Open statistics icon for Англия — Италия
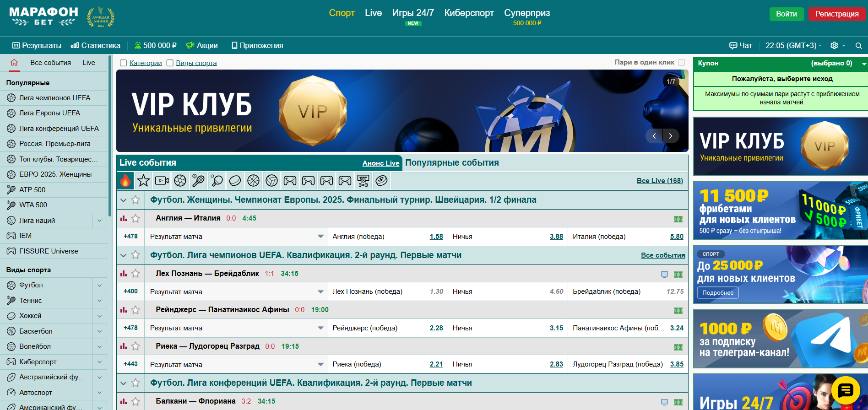868x410 pixels. (124, 218)
